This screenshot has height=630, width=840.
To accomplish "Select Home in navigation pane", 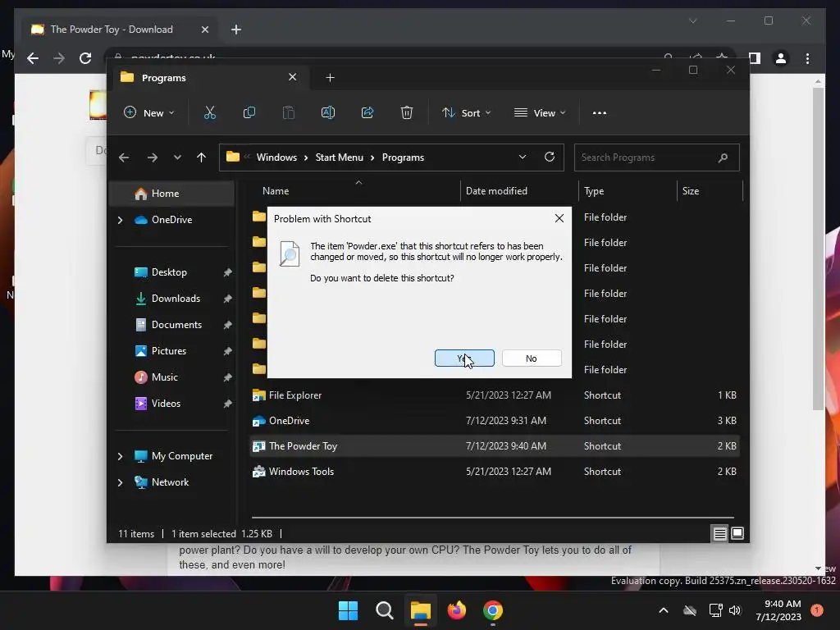I will tap(172, 194).
